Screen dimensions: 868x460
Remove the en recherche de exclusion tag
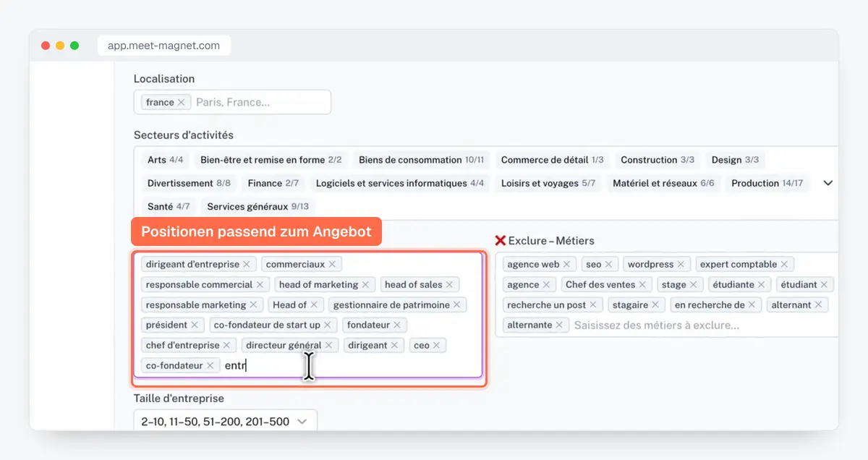pos(752,305)
